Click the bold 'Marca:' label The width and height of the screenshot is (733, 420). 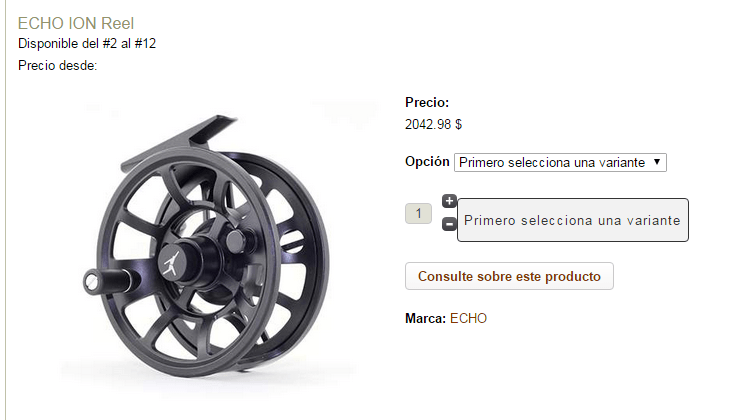point(425,319)
